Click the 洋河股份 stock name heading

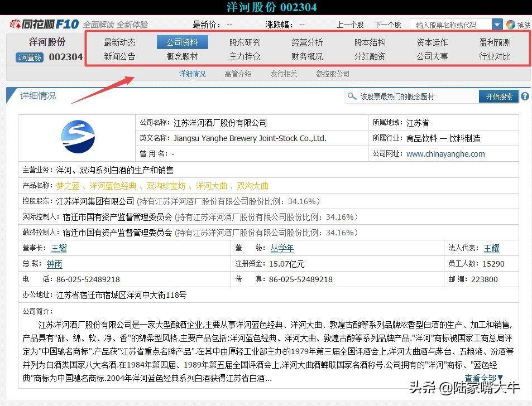tap(47, 42)
